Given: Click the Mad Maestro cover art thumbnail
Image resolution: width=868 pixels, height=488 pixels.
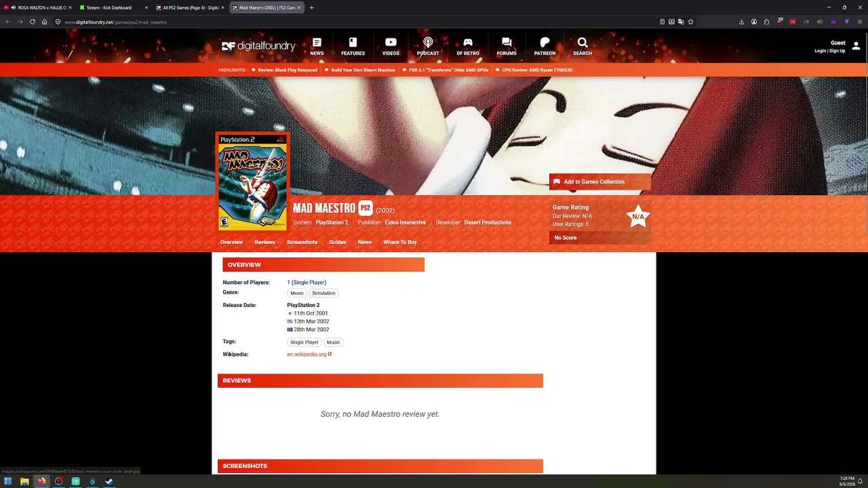Looking at the screenshot, I should pyautogui.click(x=253, y=182).
